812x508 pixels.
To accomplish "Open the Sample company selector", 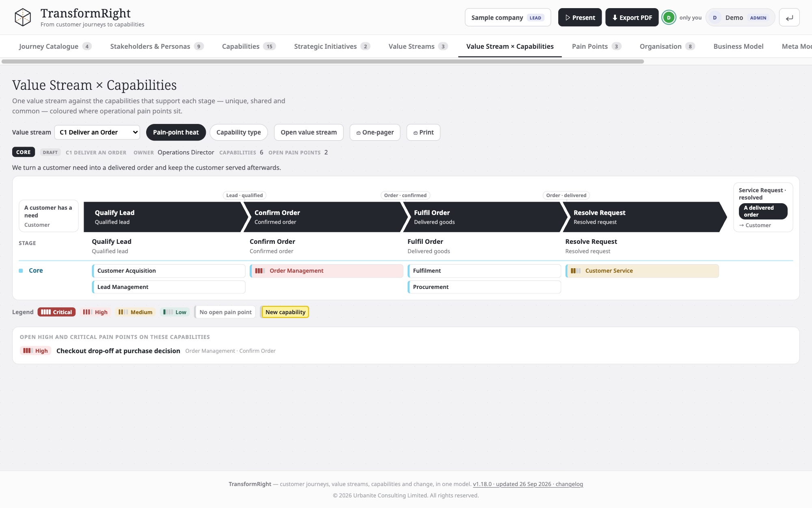I will [508, 17].
